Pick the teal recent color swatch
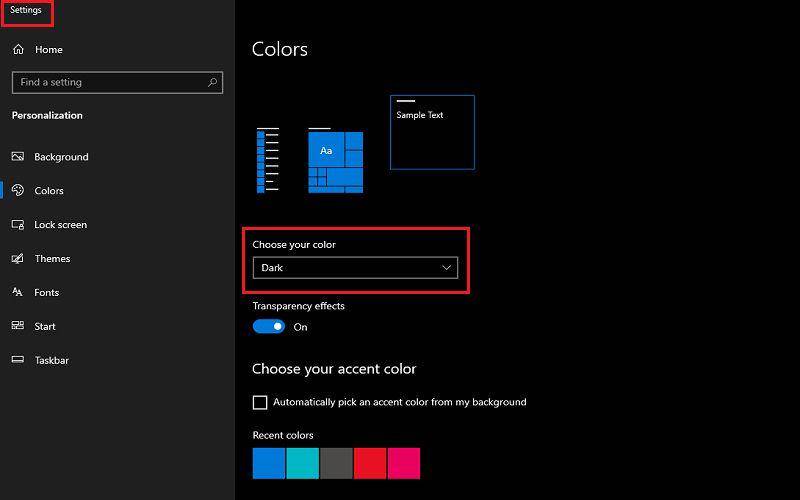Screen dimensions: 800x500 (x=303, y=463)
